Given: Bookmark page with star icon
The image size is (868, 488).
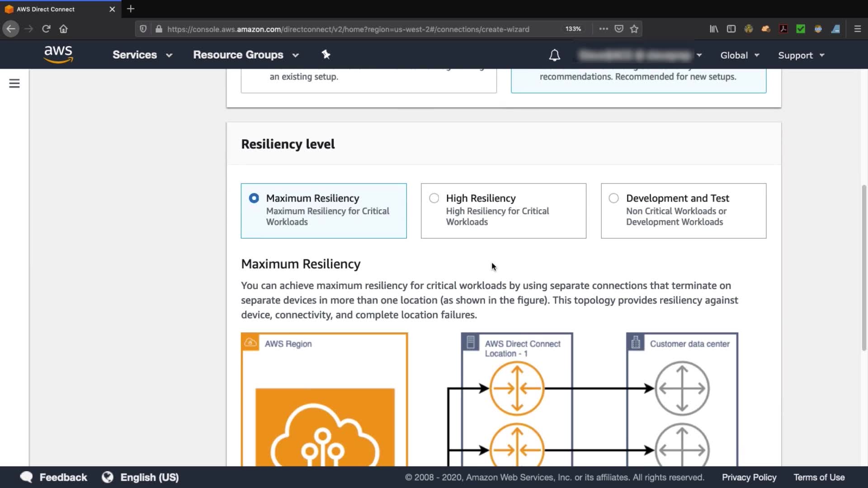Looking at the screenshot, I should click(634, 29).
